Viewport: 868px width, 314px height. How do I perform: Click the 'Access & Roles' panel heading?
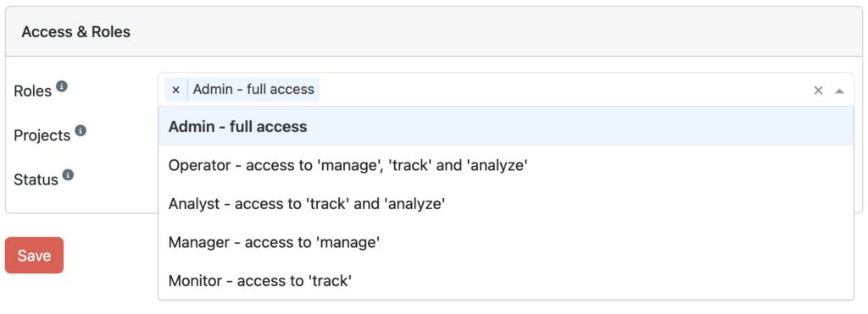(x=75, y=32)
